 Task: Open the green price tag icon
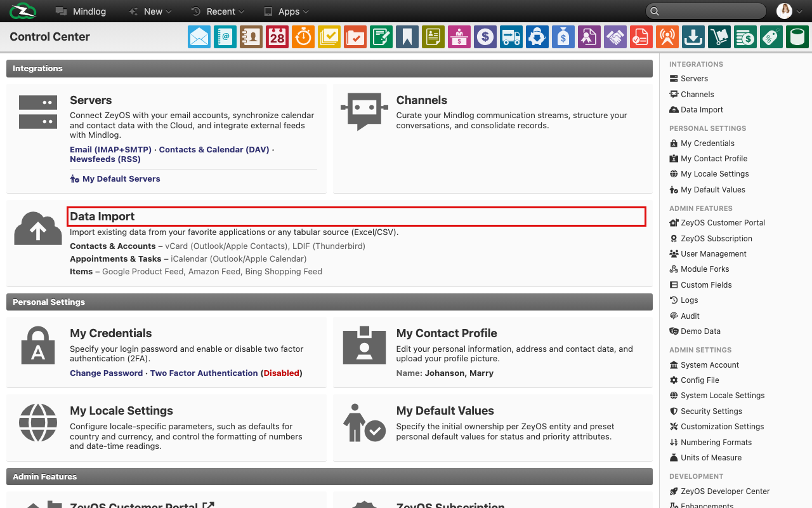(x=771, y=37)
